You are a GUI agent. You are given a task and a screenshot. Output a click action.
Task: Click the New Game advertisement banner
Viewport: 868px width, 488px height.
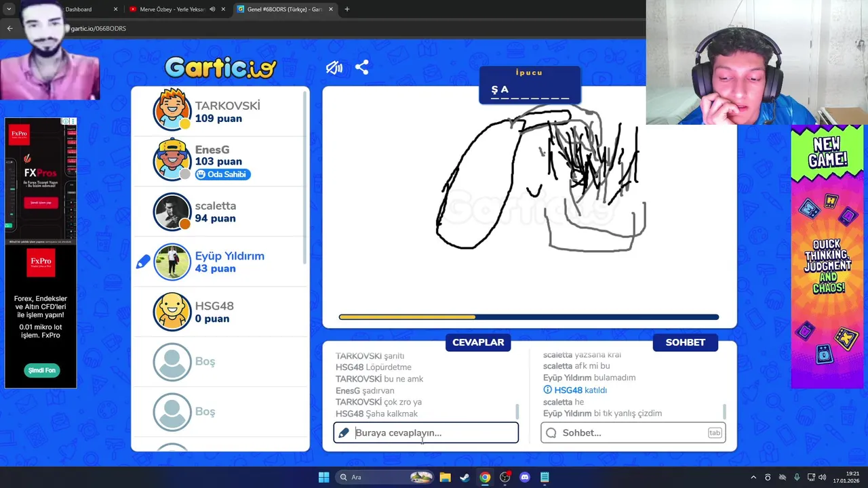tap(827, 257)
